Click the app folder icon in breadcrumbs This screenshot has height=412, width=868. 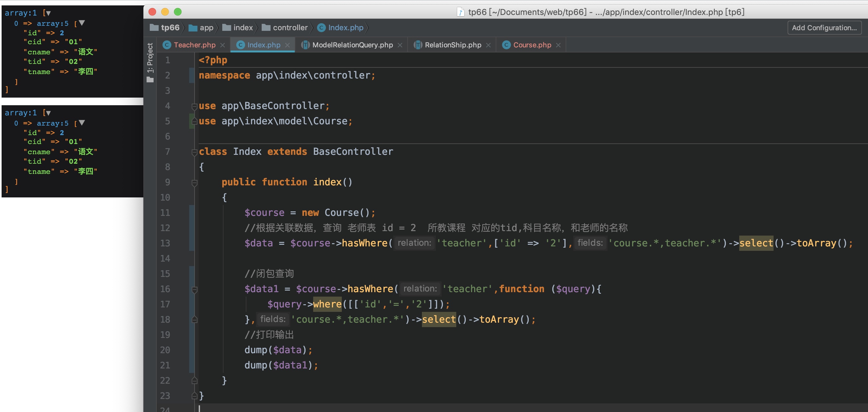pos(193,28)
